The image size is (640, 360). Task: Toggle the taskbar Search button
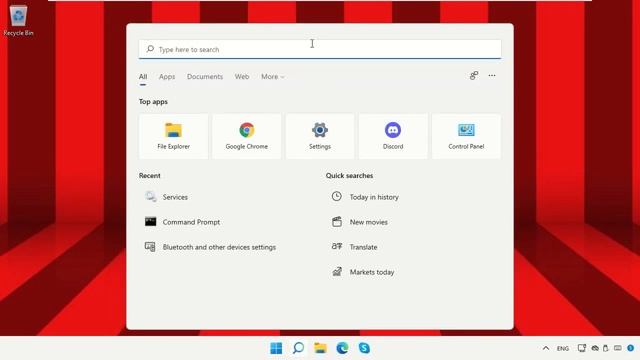coord(298,348)
